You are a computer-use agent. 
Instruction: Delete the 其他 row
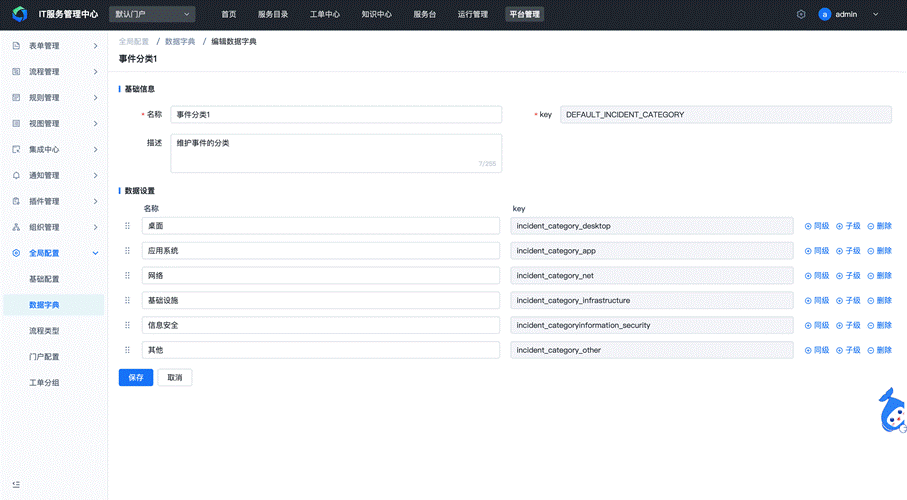click(879, 351)
